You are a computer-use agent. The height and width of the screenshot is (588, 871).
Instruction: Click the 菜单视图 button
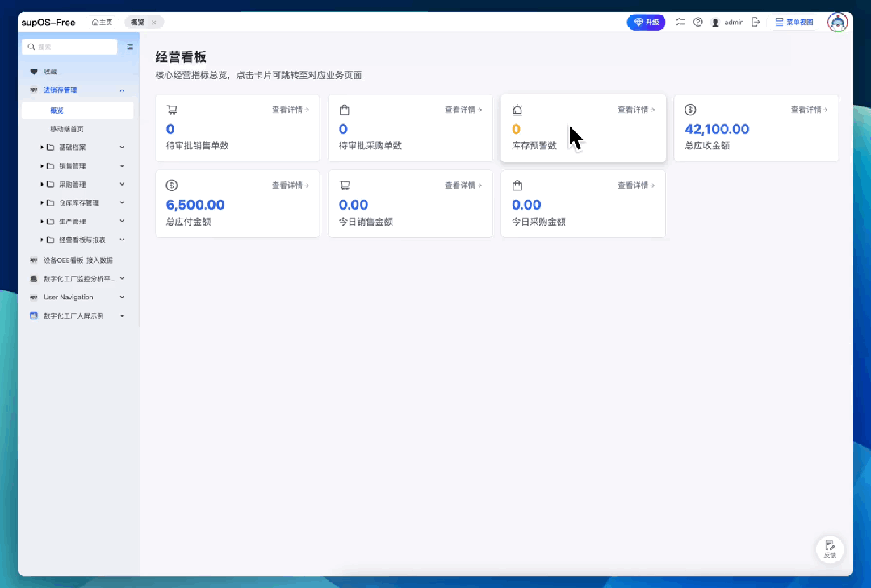(794, 23)
